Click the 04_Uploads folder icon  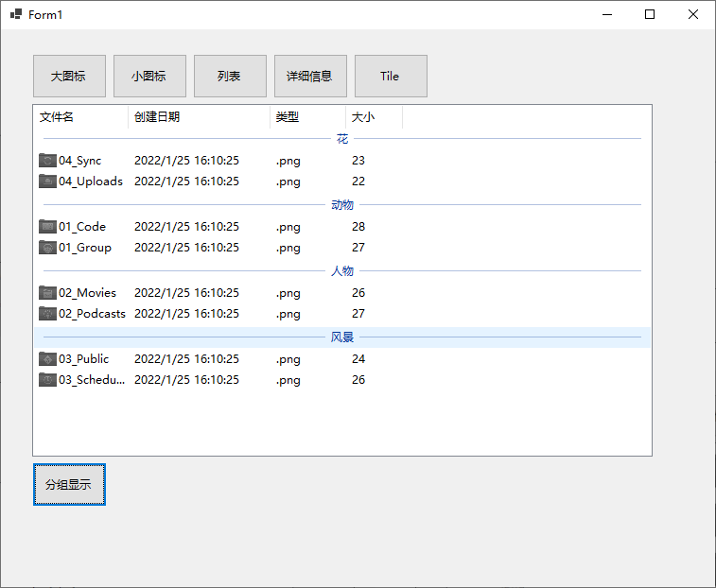[47, 182]
